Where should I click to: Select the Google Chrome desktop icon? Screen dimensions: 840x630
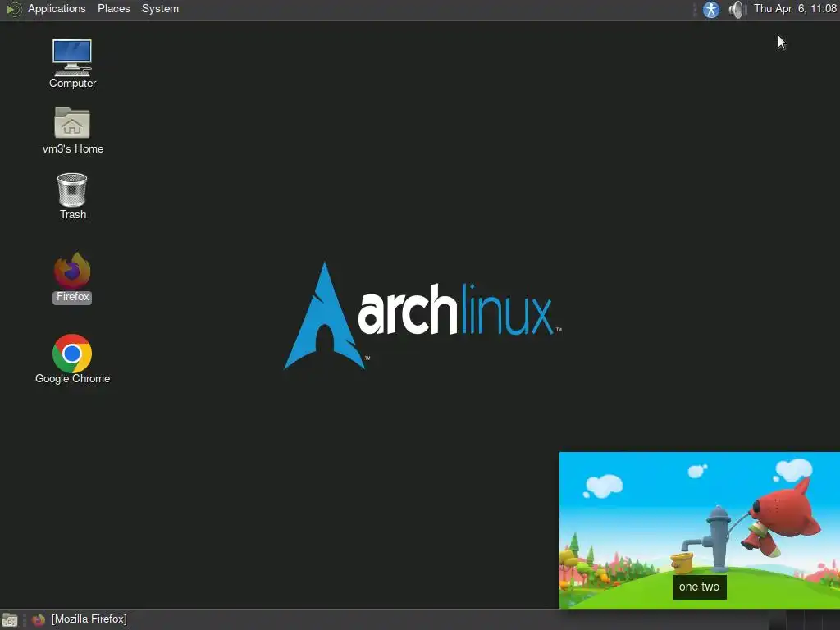coord(72,359)
